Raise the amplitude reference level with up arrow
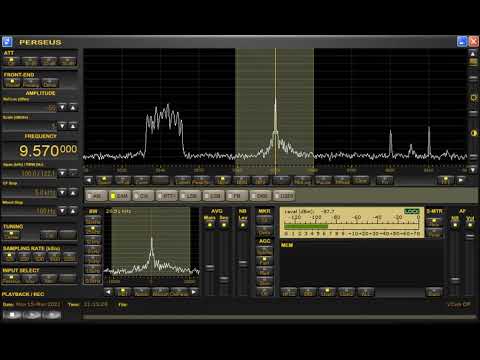 pyautogui.click(x=73, y=107)
